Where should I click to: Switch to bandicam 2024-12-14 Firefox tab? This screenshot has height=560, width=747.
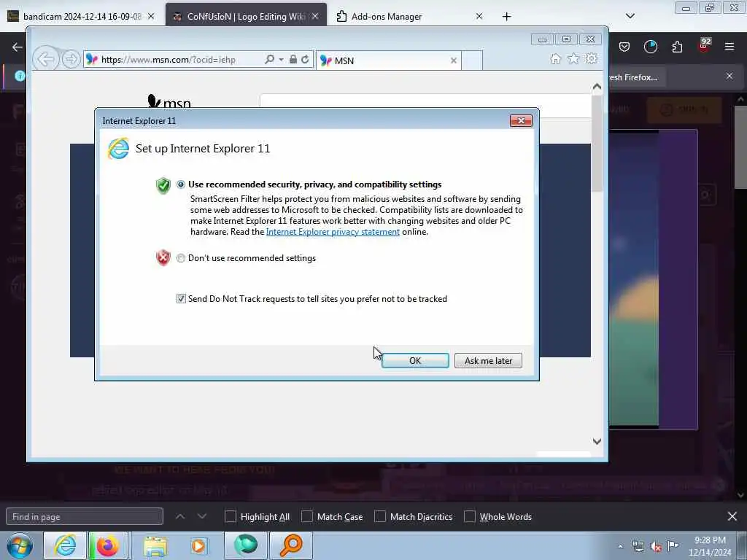82,16
